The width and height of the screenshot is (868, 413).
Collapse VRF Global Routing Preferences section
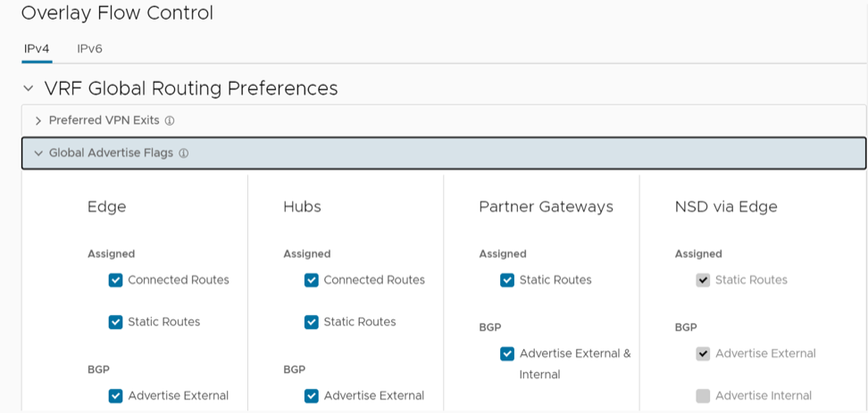pyautogui.click(x=29, y=89)
